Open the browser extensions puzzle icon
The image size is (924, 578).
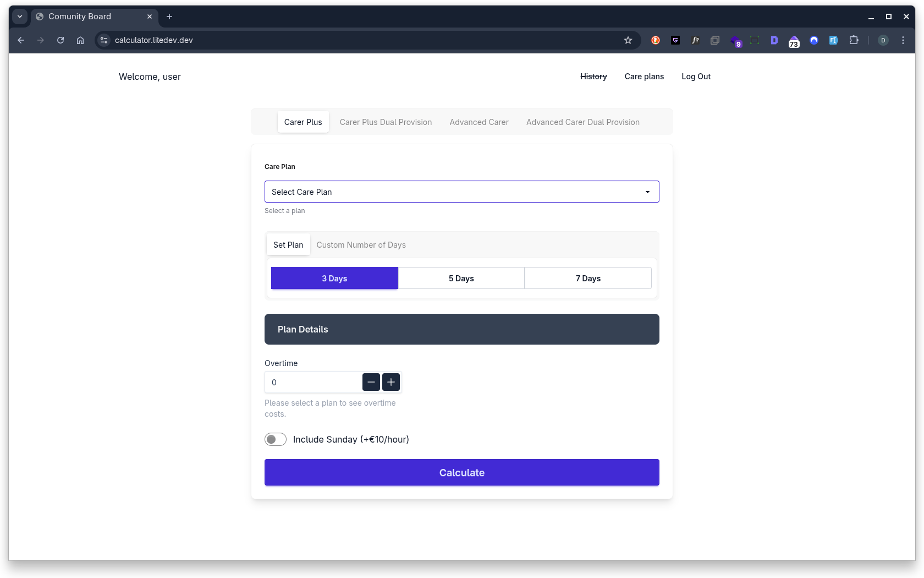[854, 40]
